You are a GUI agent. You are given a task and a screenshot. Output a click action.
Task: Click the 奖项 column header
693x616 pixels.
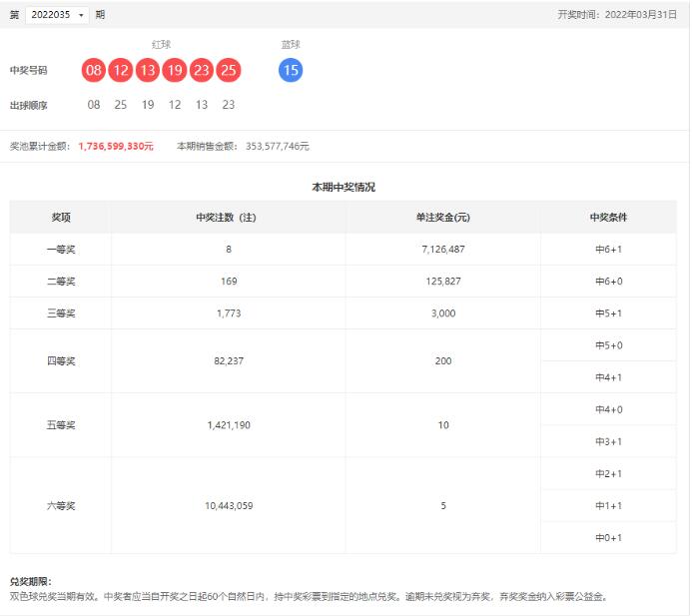pyautogui.click(x=61, y=218)
